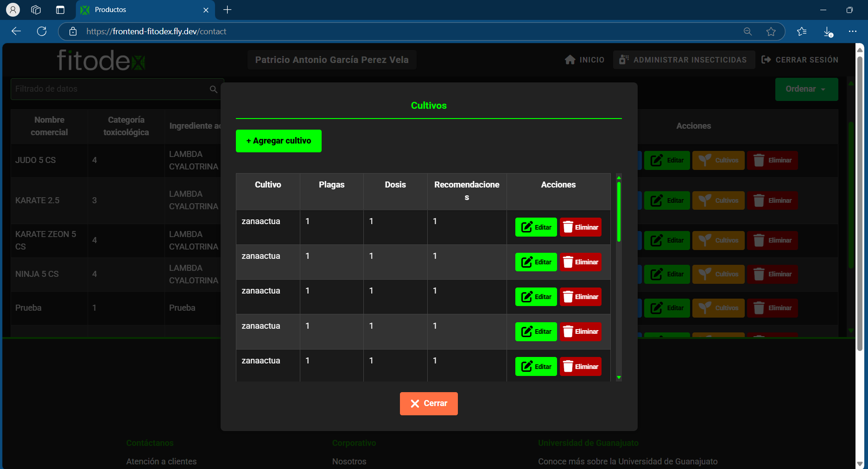
Task: Click the browser back arrow
Action: [x=16, y=31]
